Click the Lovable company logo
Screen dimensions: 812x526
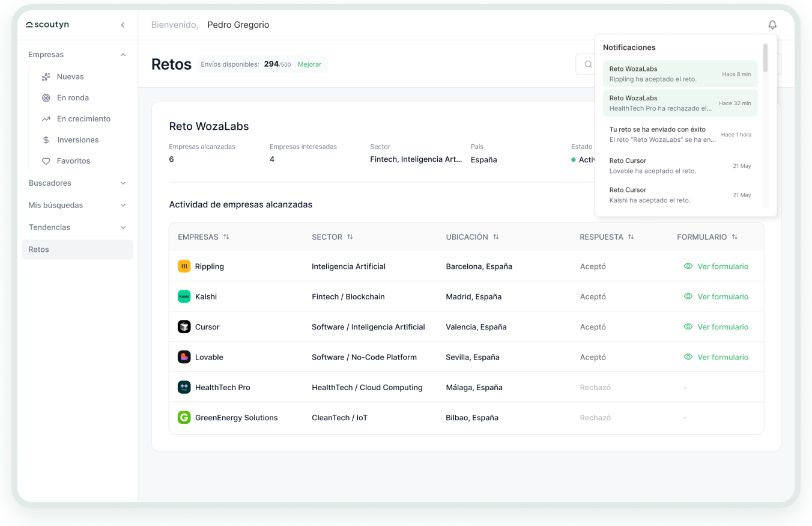pyautogui.click(x=184, y=357)
